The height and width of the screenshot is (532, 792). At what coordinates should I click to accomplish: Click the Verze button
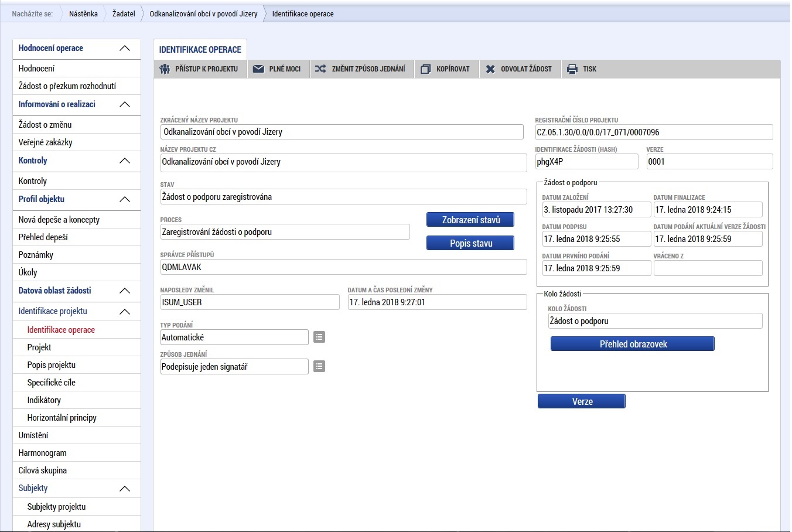(581, 401)
